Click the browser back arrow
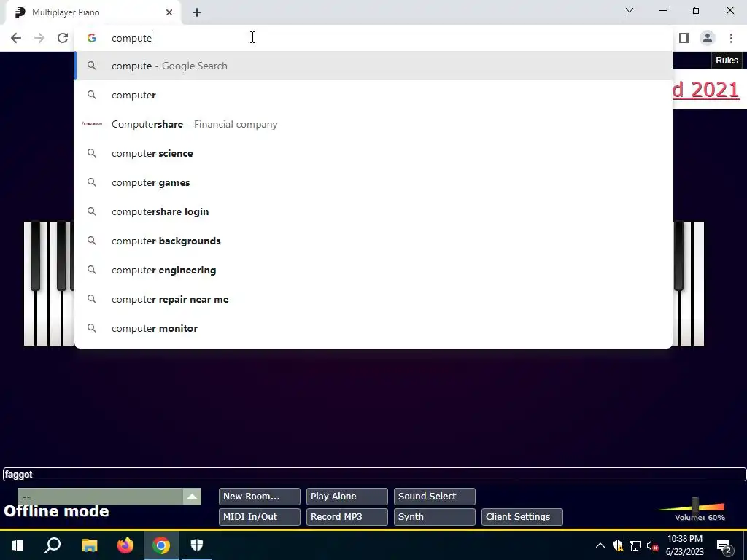 (16, 38)
